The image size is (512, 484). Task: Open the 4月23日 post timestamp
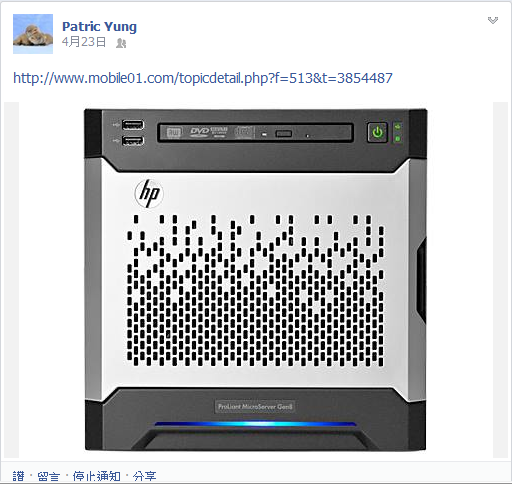[84, 42]
